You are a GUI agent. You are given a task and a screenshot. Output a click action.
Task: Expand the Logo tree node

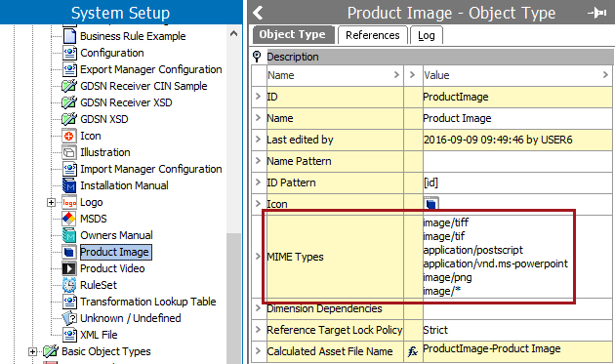51,202
